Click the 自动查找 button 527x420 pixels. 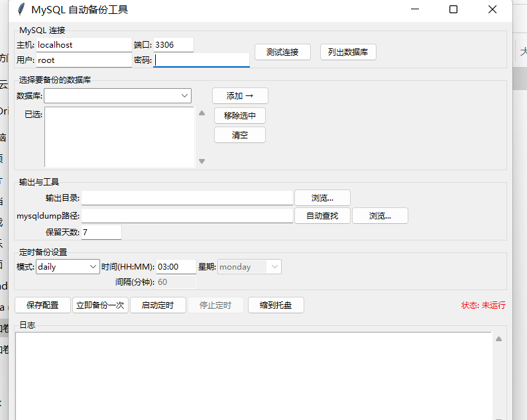[322, 216]
